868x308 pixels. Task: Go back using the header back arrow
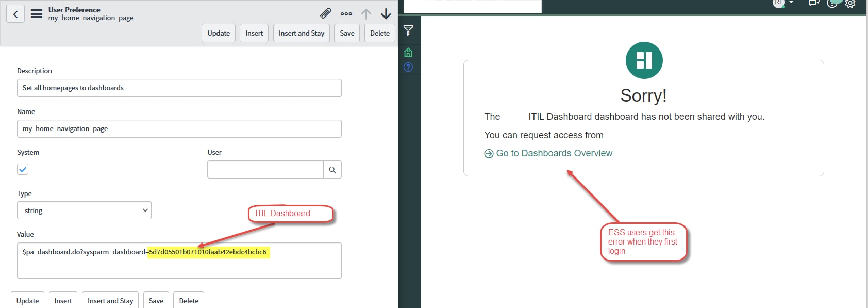coord(15,14)
